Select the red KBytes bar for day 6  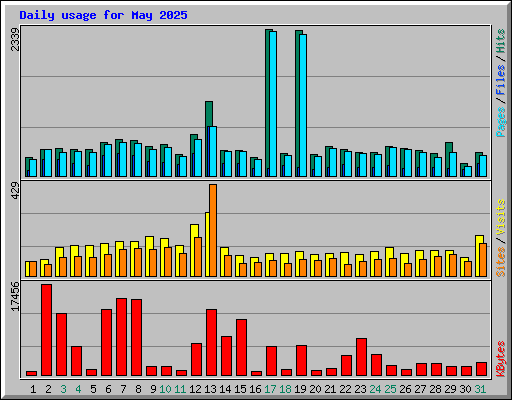click(x=106, y=343)
